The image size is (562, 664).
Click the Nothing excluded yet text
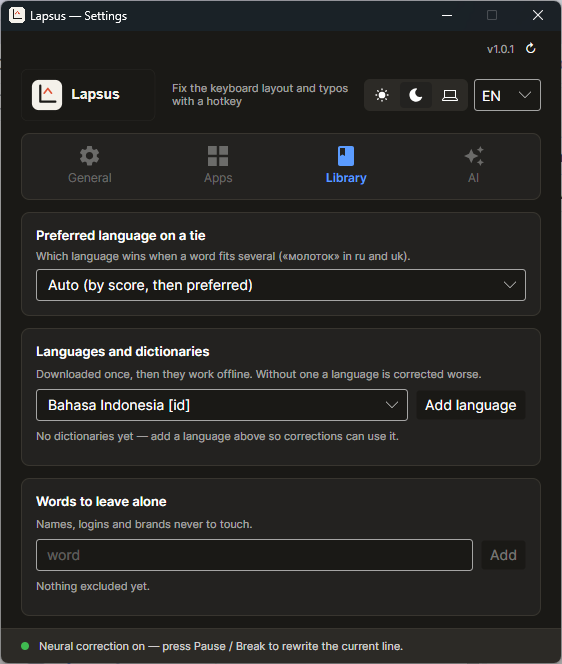(93, 586)
